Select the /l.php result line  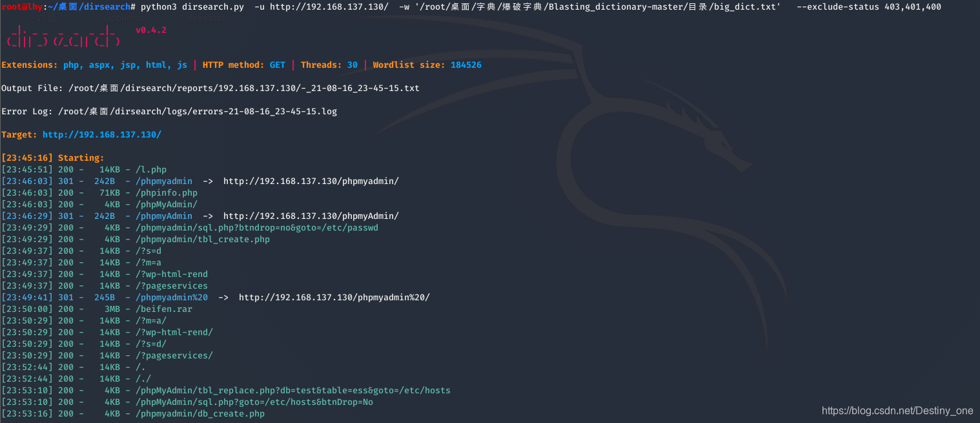pos(84,169)
